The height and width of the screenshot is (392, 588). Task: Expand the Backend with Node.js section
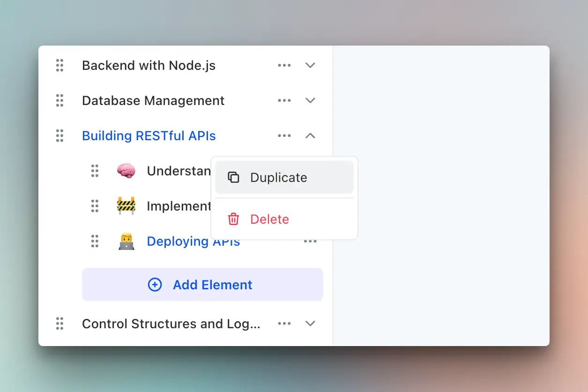pyautogui.click(x=310, y=65)
